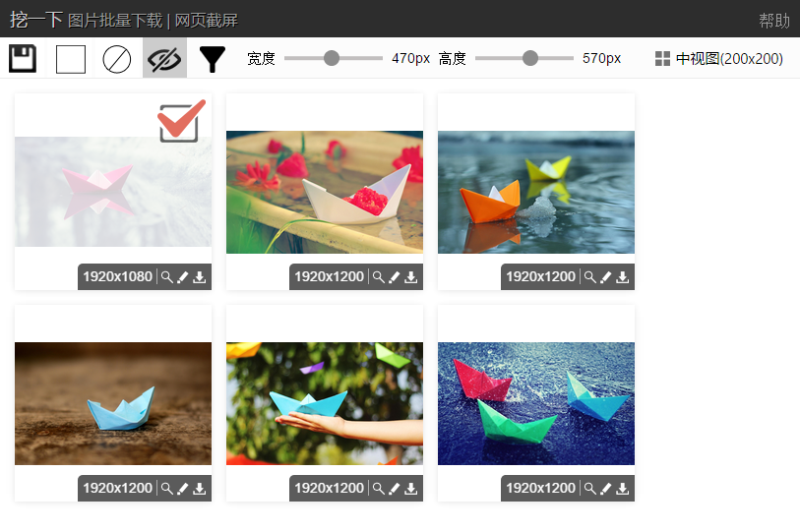Click the pencil edit icon on the pink boat image
The height and width of the screenshot is (532, 800).
point(183,277)
